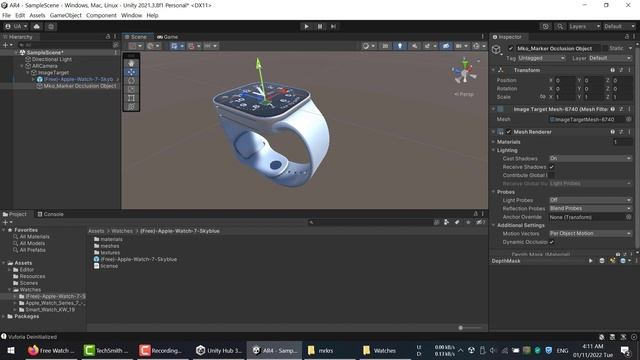Open the GameObject menu
Image resolution: width=640 pixels, height=360 pixels.
[66, 16]
